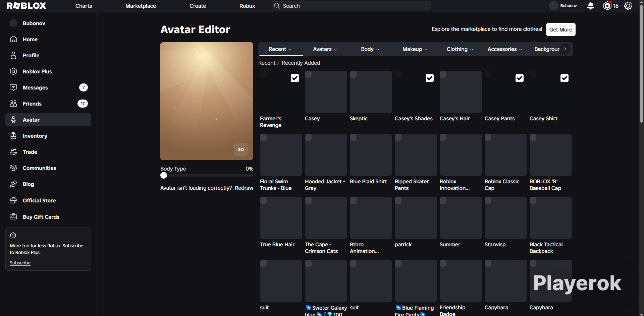Select the Blue Plaid Shirt thumbnail
This screenshot has height=316, width=644.
[371, 155]
